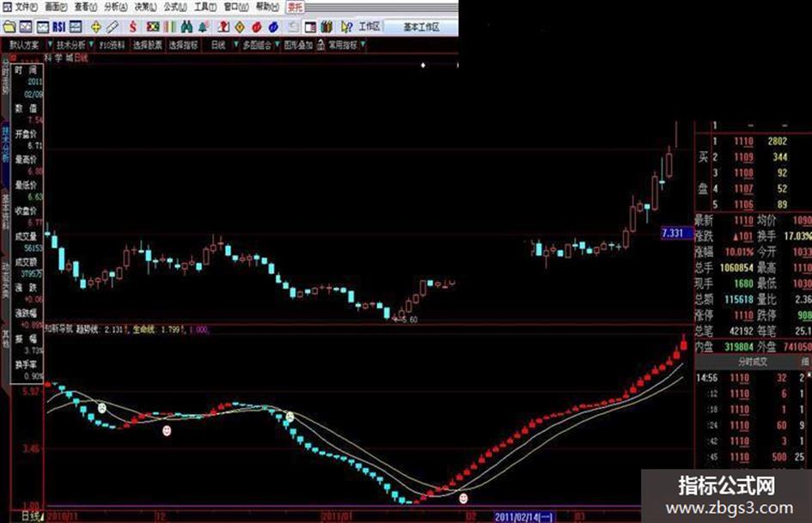Click the 日线 tab at bottom left
Viewport: 812px width, 523px height.
31,516
